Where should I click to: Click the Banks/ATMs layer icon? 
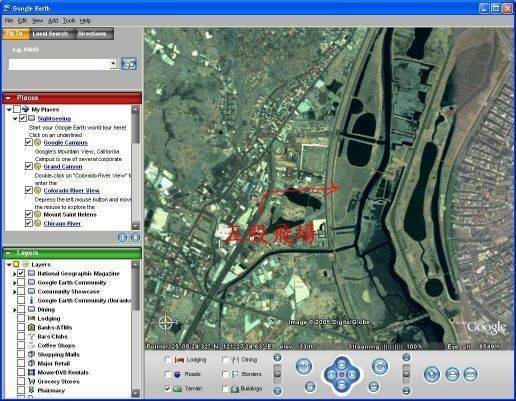point(31,327)
